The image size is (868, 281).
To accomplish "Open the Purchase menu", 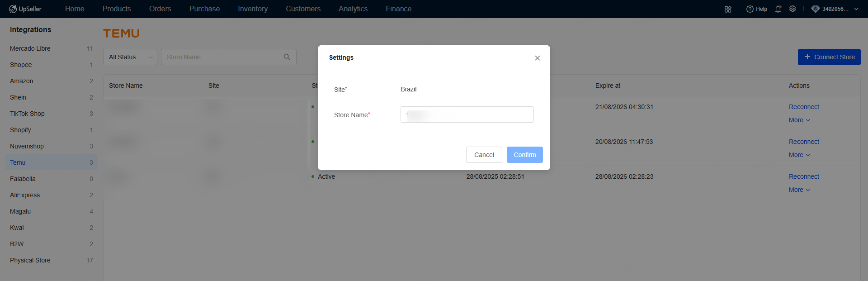I will coord(204,9).
